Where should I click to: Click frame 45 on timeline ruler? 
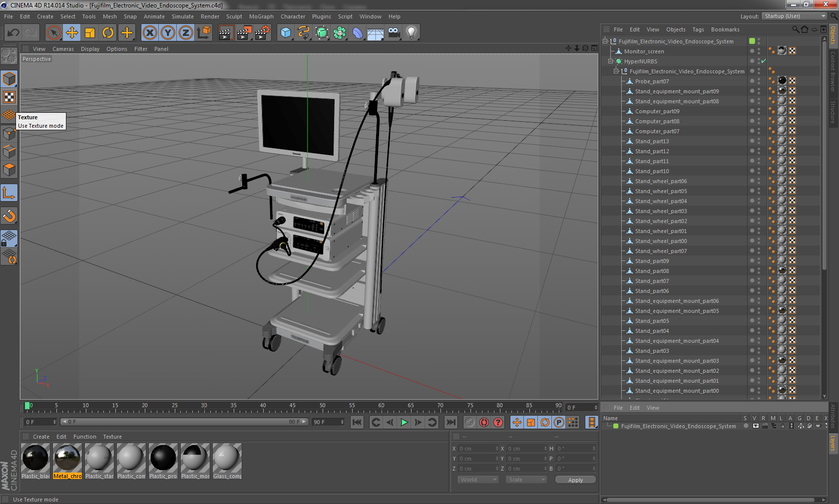[293, 406]
